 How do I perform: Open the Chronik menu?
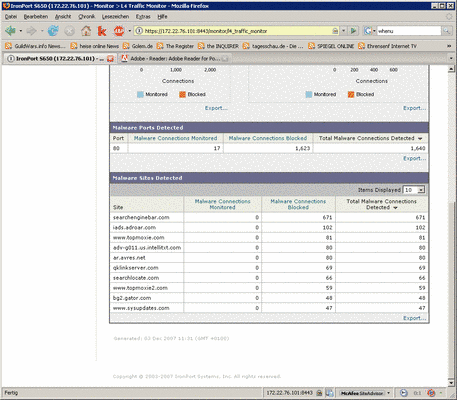(x=87, y=17)
